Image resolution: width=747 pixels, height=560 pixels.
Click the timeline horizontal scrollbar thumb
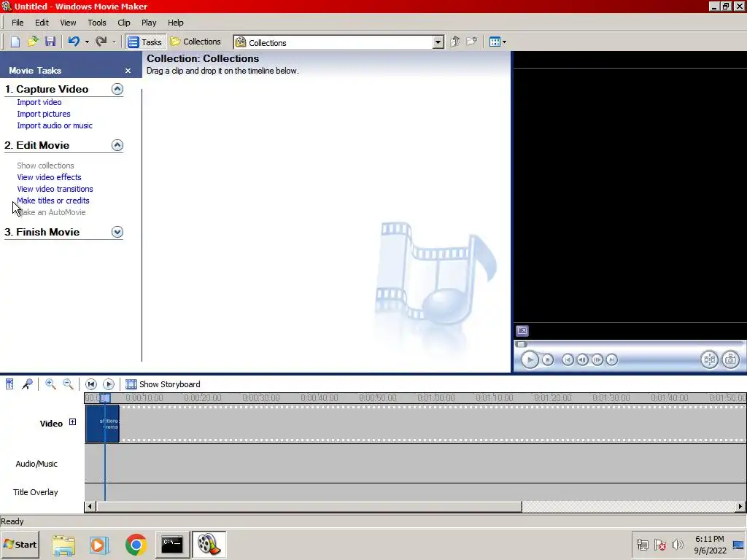pos(309,507)
